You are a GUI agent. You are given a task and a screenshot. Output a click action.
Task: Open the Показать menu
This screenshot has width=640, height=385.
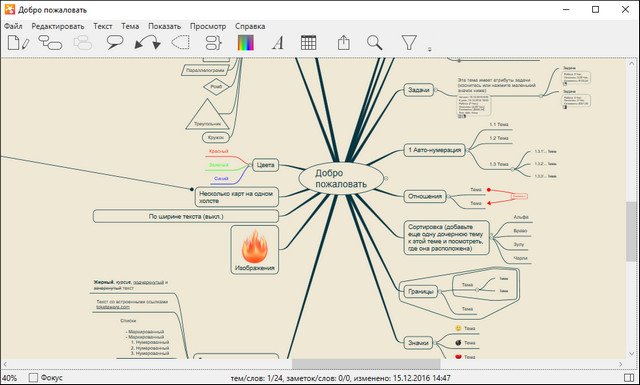(x=164, y=26)
